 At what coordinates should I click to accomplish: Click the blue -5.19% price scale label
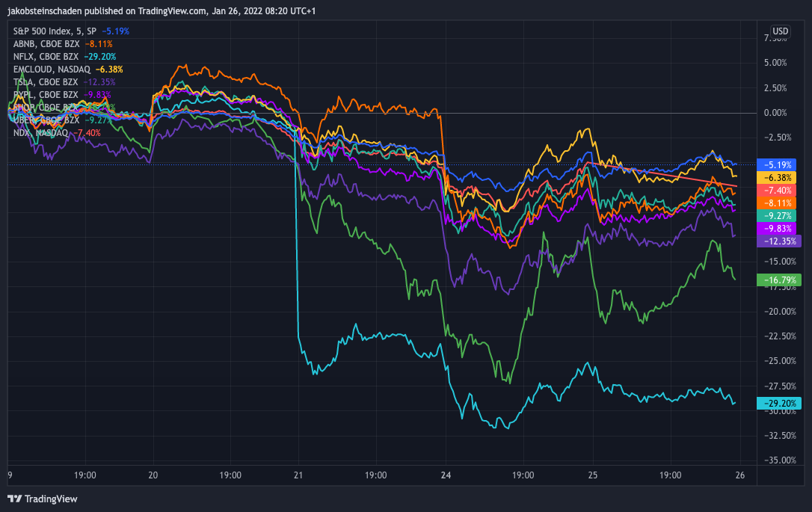point(777,165)
